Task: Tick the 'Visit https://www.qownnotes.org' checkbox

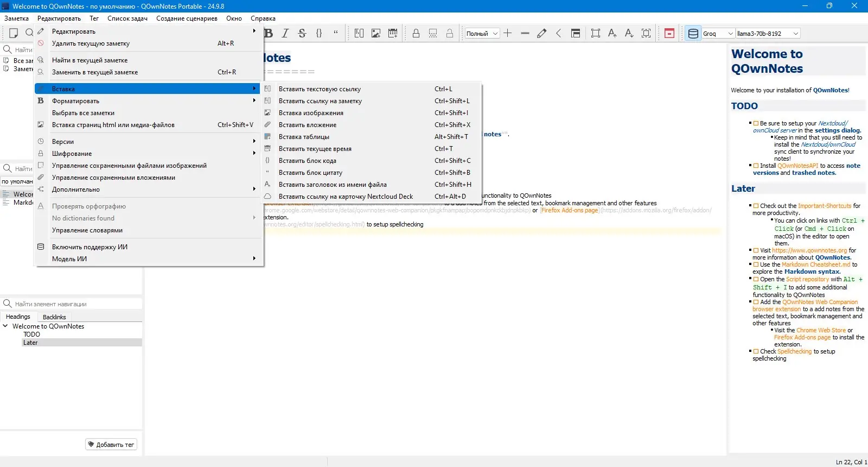Action: (x=756, y=251)
